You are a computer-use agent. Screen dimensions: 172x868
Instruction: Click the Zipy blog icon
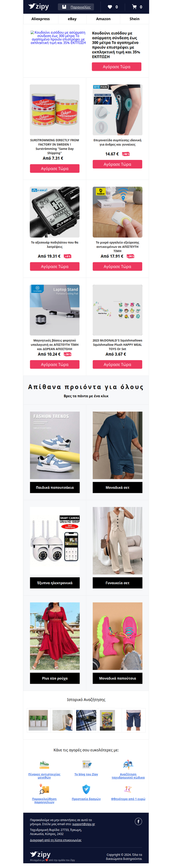coord(86,765)
